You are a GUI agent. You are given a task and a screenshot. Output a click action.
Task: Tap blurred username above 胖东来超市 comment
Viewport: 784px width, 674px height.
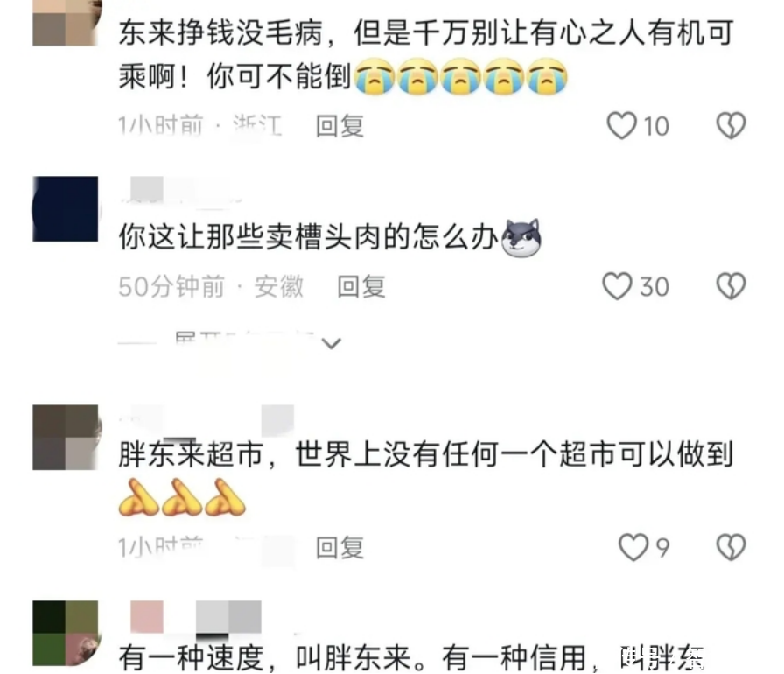(206, 420)
